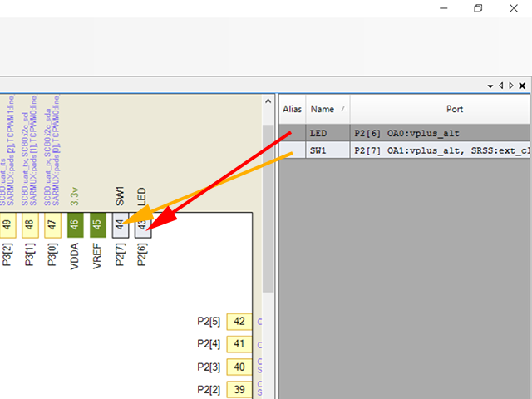532x399 pixels.
Task: Click the P2[5] label beside pin 42
Action: coord(209,322)
